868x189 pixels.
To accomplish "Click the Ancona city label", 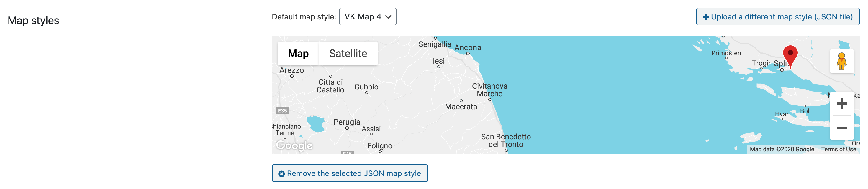I will pyautogui.click(x=467, y=48).
